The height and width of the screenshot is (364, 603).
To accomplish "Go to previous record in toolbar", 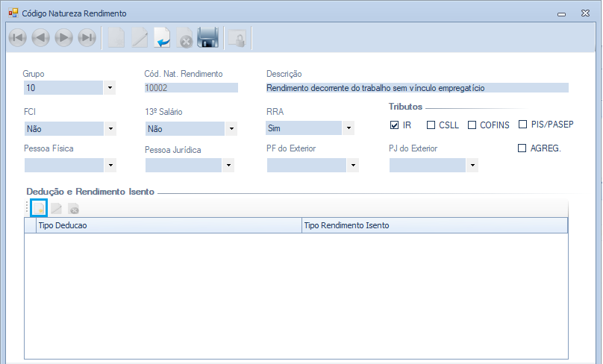I will (40, 38).
